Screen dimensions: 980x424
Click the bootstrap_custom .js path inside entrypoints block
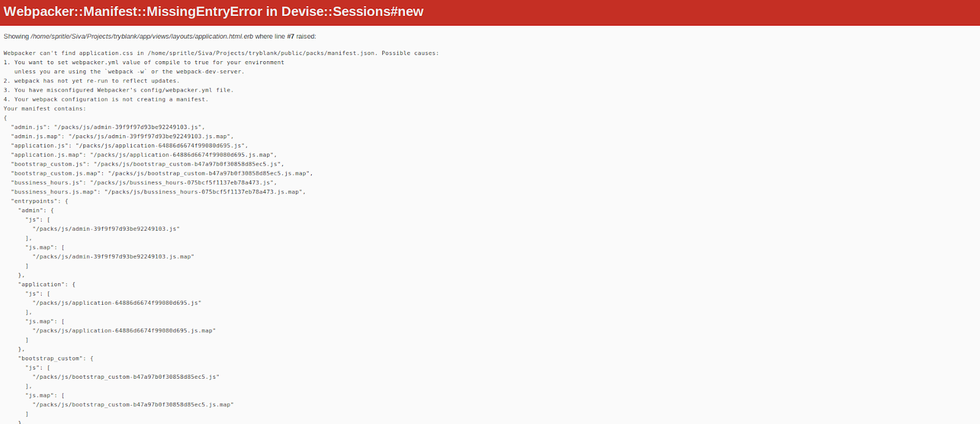(x=126, y=377)
